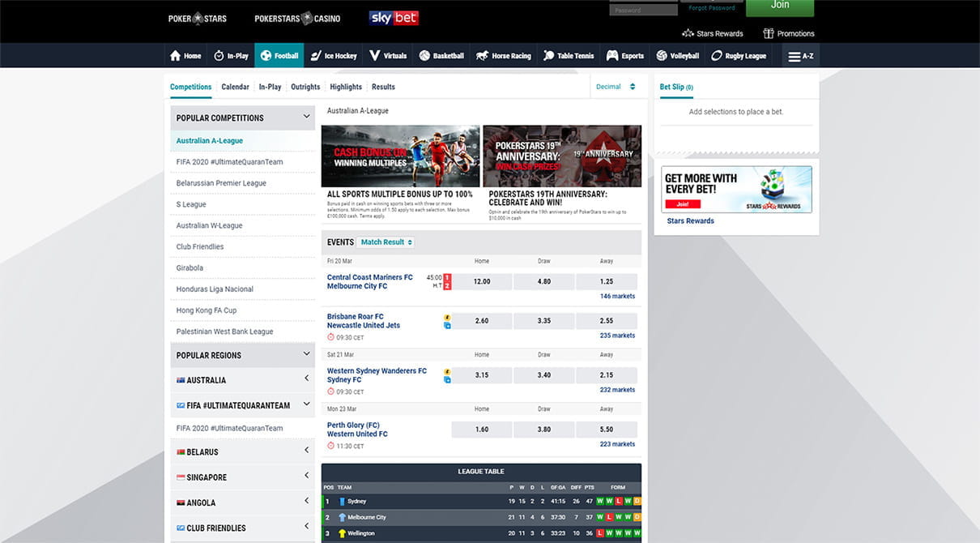Click blue icon beside Sydney FC match

[447, 380]
